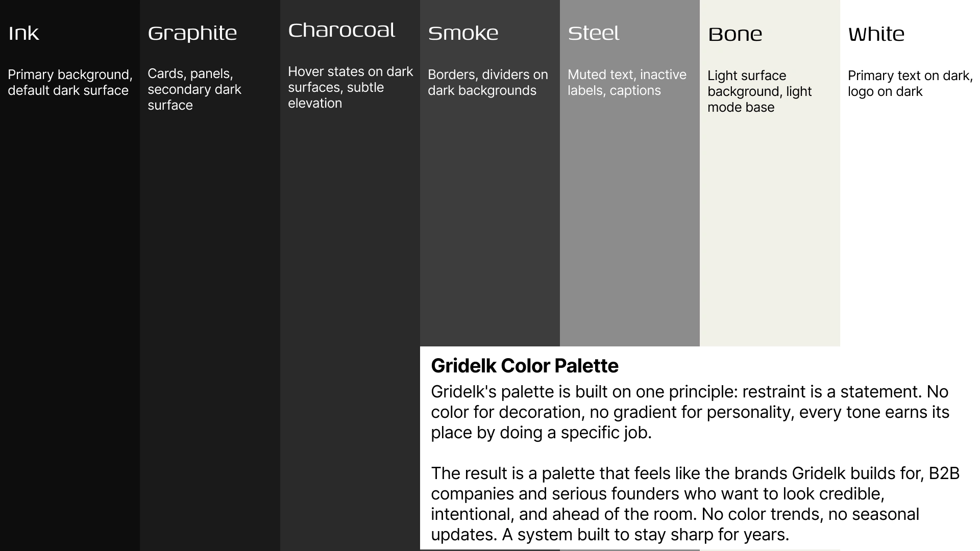Click the Ink heading text
980x551 pixels.
pyautogui.click(x=23, y=34)
